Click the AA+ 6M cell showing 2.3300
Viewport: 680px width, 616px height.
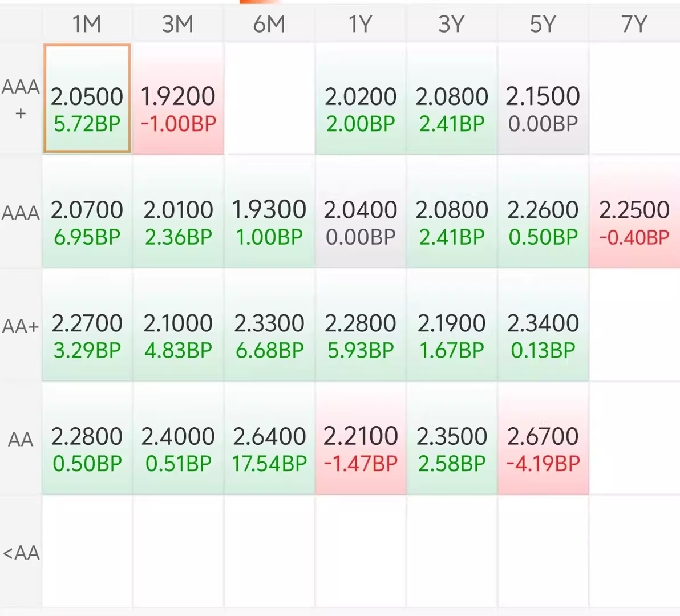pyautogui.click(x=269, y=325)
